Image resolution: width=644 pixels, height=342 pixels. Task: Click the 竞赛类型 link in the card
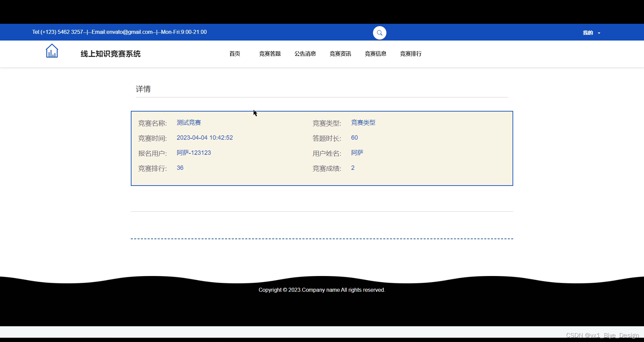click(x=363, y=123)
